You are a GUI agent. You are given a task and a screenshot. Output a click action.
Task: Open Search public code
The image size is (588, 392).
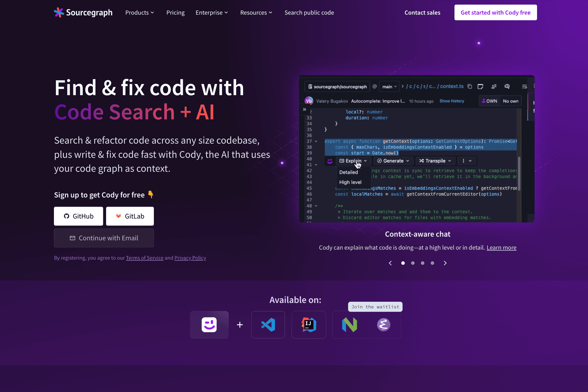[309, 13]
